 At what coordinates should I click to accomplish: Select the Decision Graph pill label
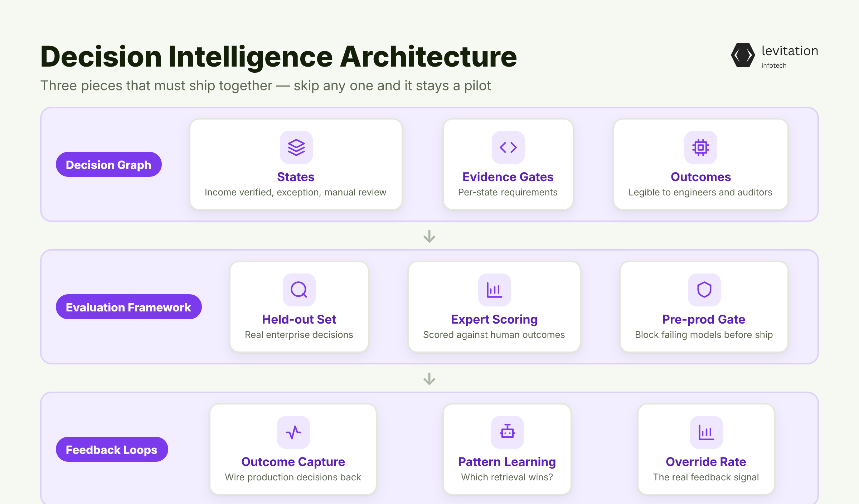[109, 165]
